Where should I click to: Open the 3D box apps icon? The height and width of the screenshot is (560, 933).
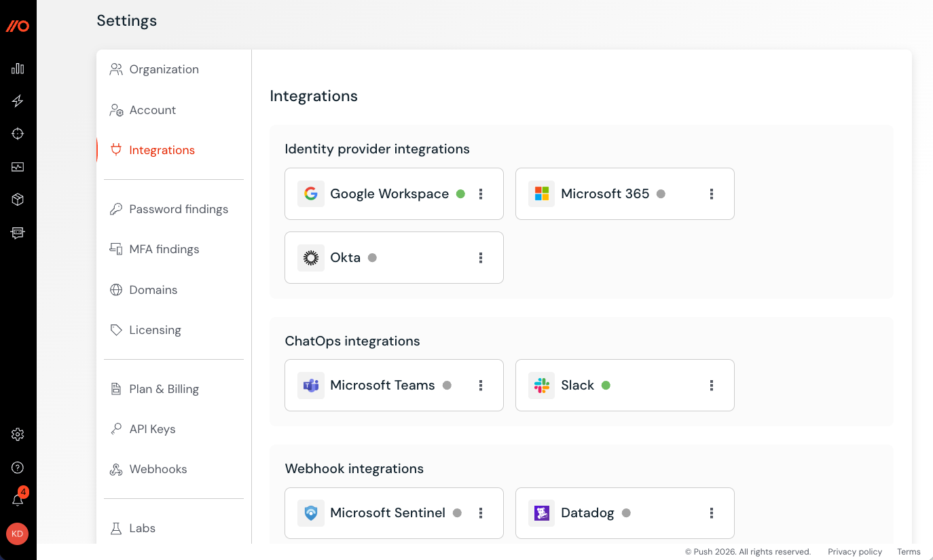(x=18, y=199)
